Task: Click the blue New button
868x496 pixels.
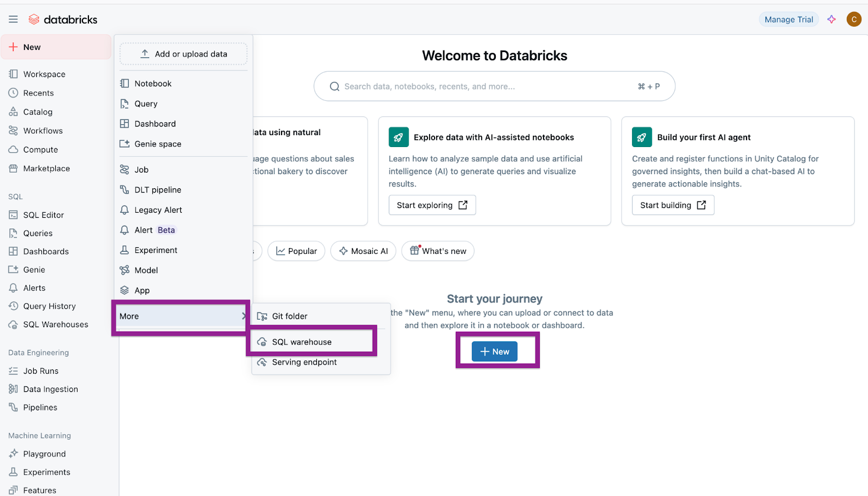Action: tap(495, 352)
